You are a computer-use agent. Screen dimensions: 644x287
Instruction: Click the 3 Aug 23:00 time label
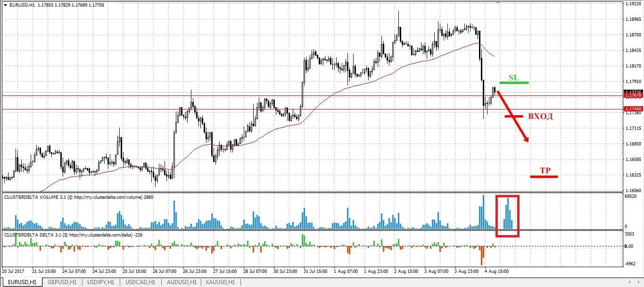pos(466,271)
